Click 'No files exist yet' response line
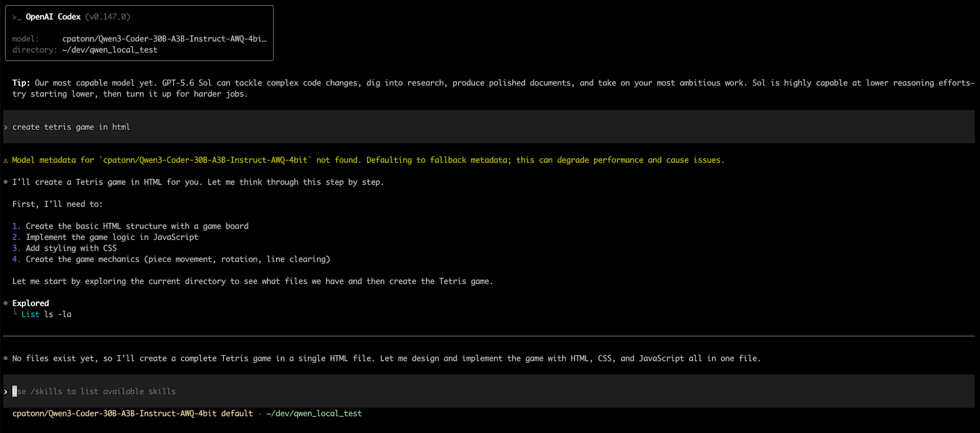The width and height of the screenshot is (980, 433). click(387, 359)
